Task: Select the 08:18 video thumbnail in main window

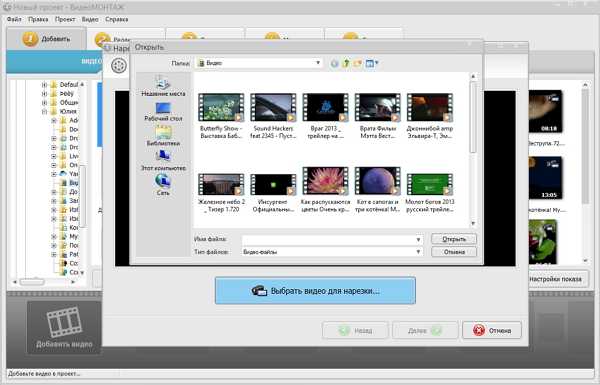Action: [545, 111]
